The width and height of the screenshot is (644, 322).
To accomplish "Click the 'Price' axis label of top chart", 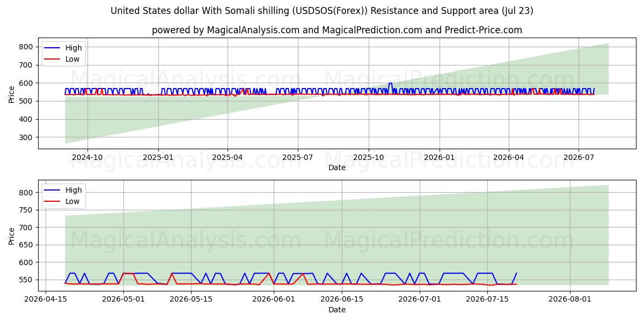I will (x=11, y=93).
